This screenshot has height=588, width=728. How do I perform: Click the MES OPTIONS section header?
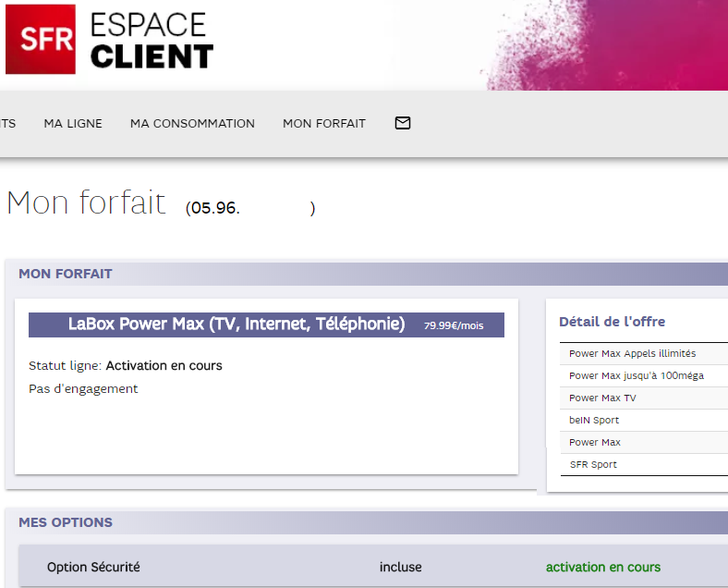click(x=66, y=522)
